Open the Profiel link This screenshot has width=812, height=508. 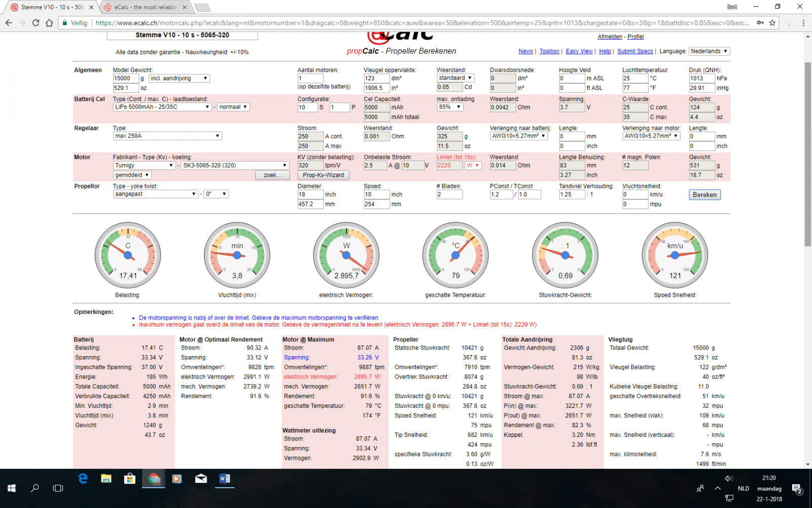tap(635, 37)
